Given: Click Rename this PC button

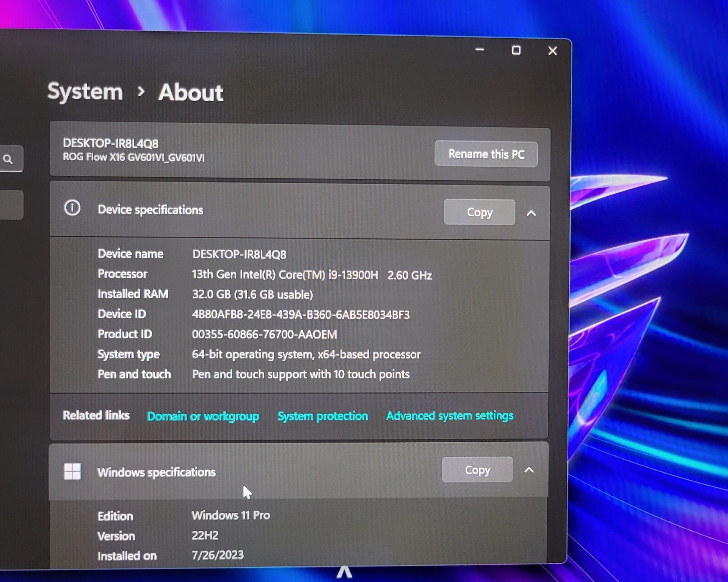Looking at the screenshot, I should [486, 154].
